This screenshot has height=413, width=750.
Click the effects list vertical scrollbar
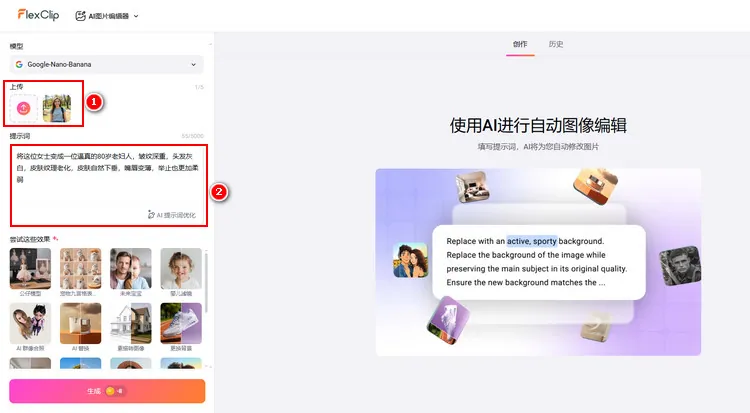(206, 282)
